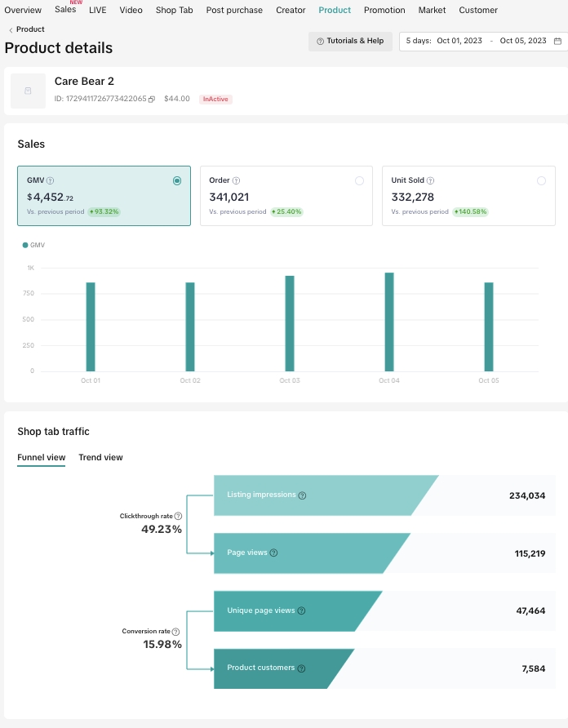The width and height of the screenshot is (568, 728).
Task: Select the Unit Sold radio button
Action: 541,180
